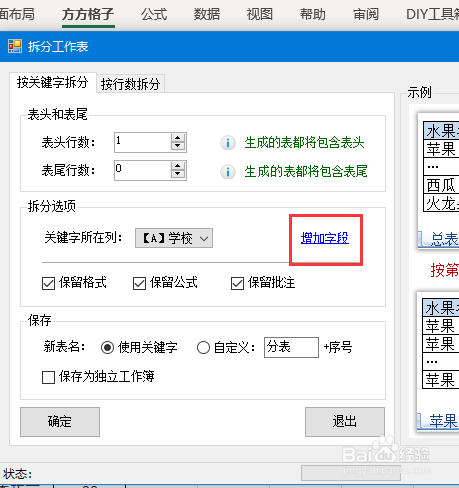Viewport: 459px width, 488px height.
Task: Select the 使用关键字 radio option
Action: 107,348
